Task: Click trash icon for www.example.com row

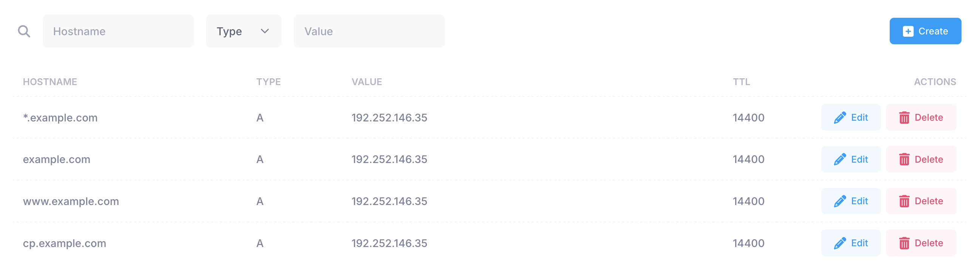Action: pos(904,201)
